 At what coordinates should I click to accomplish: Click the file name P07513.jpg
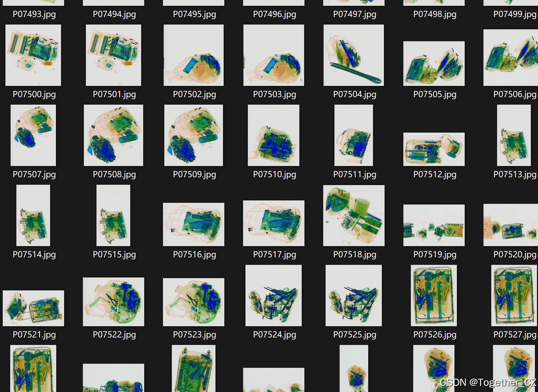[x=515, y=175]
